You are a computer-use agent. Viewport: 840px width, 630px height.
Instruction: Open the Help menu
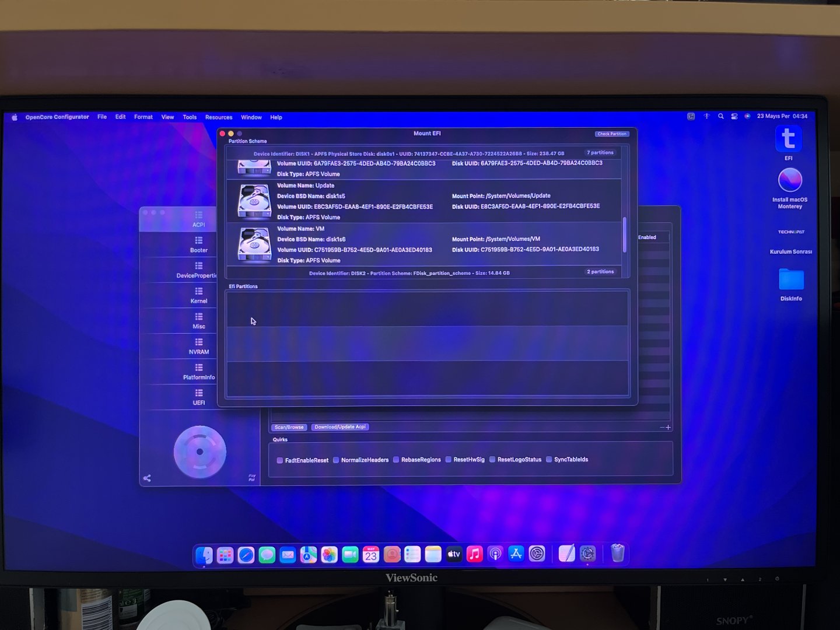[276, 117]
